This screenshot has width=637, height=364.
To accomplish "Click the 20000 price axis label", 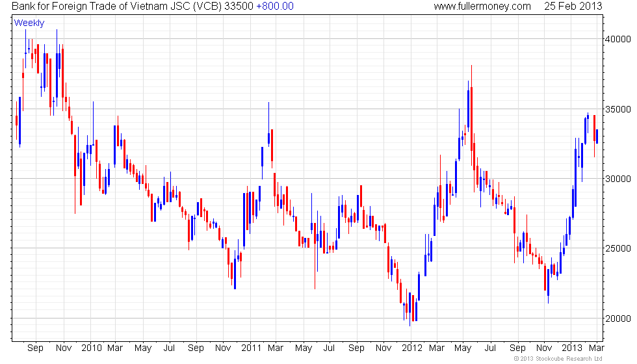I will tap(618, 318).
